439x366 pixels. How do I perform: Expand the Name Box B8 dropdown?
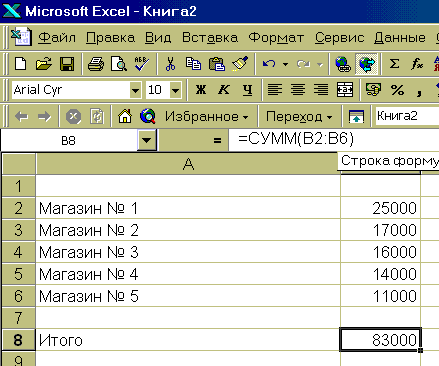[x=147, y=140]
